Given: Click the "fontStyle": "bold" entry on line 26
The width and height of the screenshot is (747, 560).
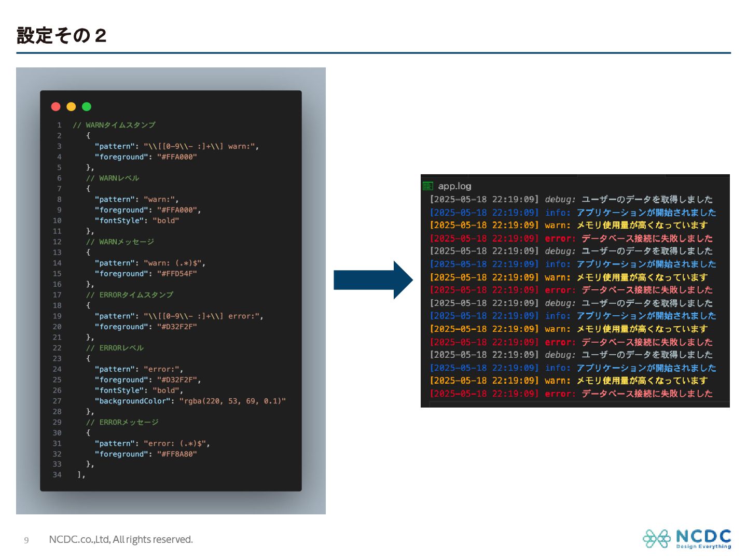Looking at the screenshot, I should tap(139, 391).
